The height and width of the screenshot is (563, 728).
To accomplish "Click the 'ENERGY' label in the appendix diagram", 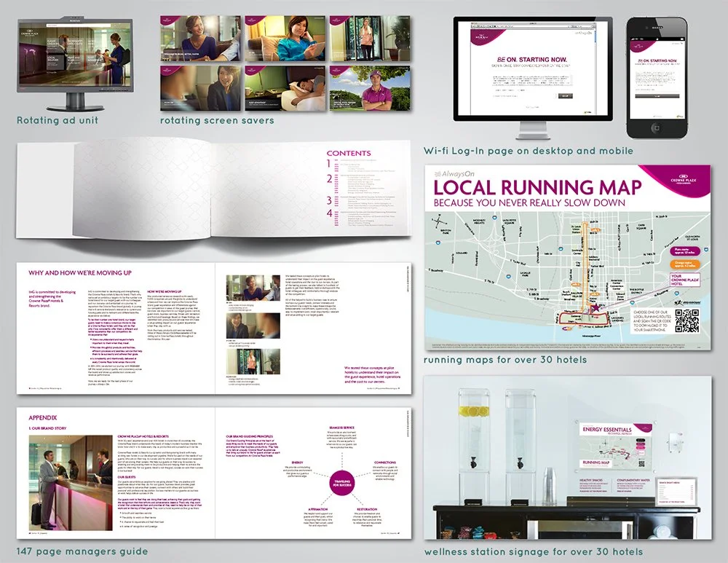I will point(297,462).
